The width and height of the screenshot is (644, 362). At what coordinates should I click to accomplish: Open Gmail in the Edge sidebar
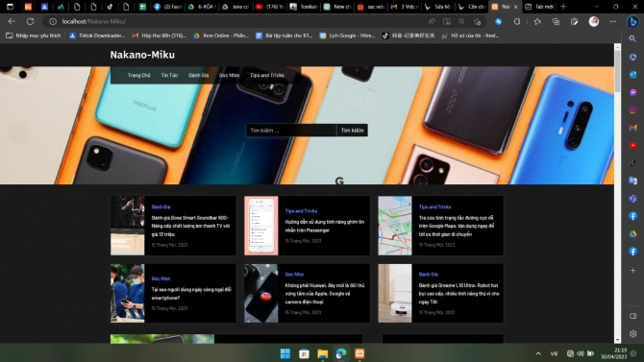tap(632, 128)
